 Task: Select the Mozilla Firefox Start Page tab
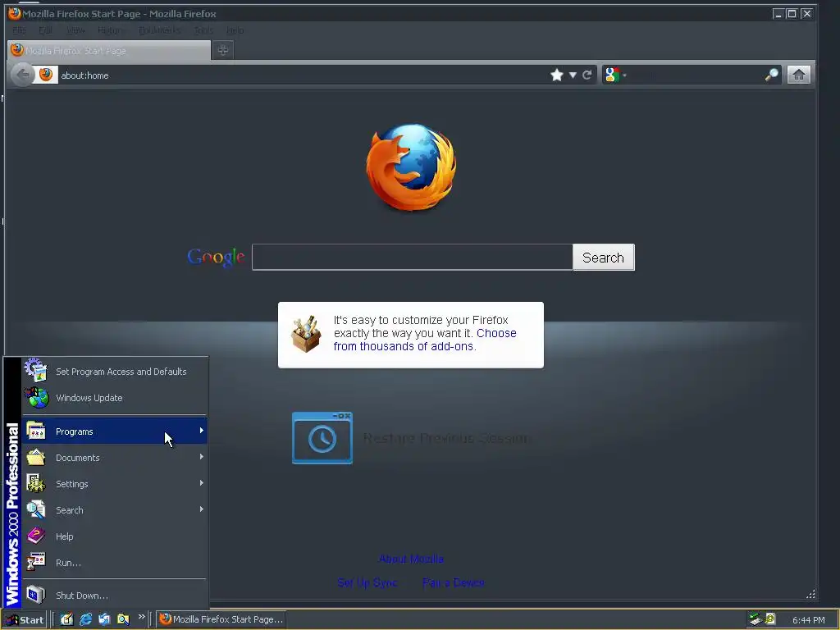[109, 50]
